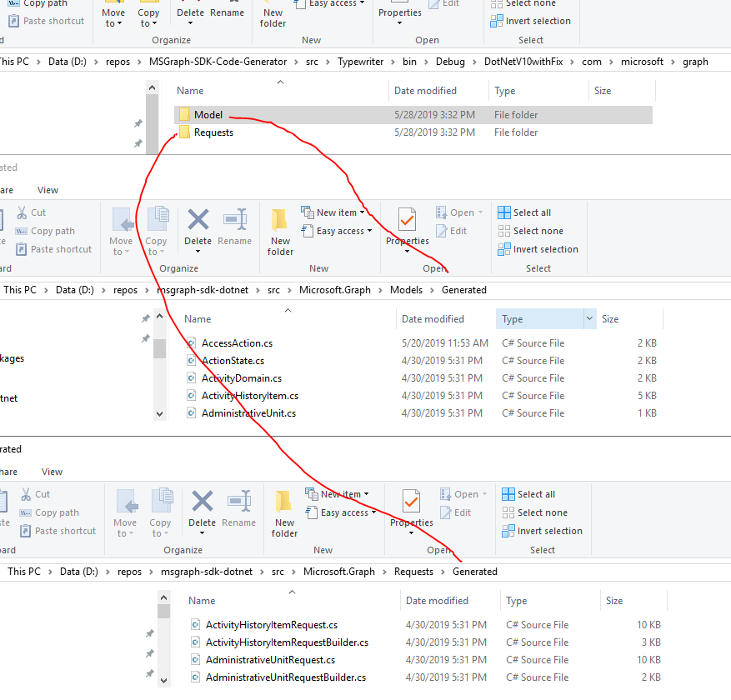Click Copy path icon in bottom window

pyautogui.click(x=25, y=512)
